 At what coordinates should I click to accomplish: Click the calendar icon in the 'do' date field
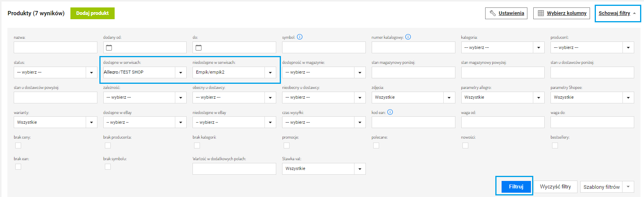(198, 48)
